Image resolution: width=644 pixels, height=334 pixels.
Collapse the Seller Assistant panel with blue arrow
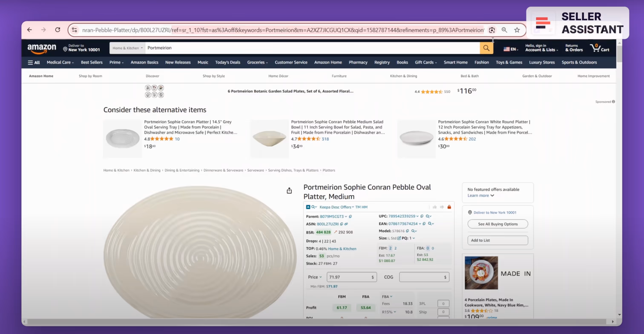point(308,207)
